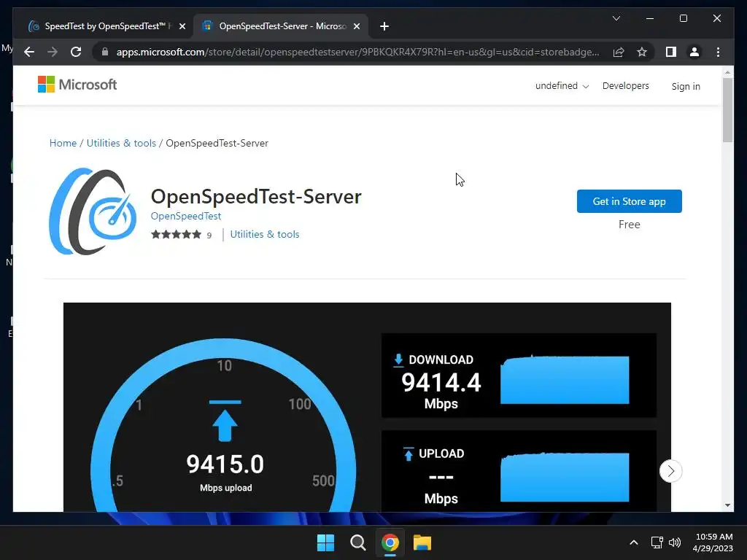
Task: Open Windows taskbar search
Action: click(x=357, y=542)
